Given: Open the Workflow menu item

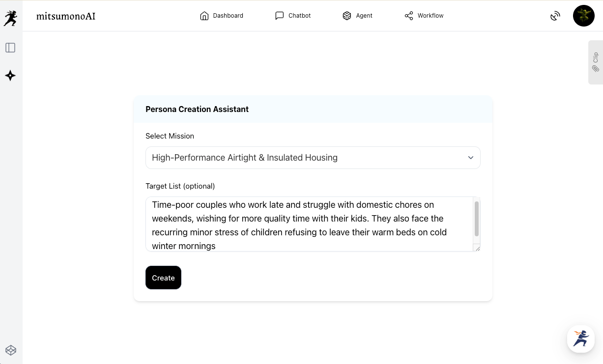Looking at the screenshot, I should [424, 16].
